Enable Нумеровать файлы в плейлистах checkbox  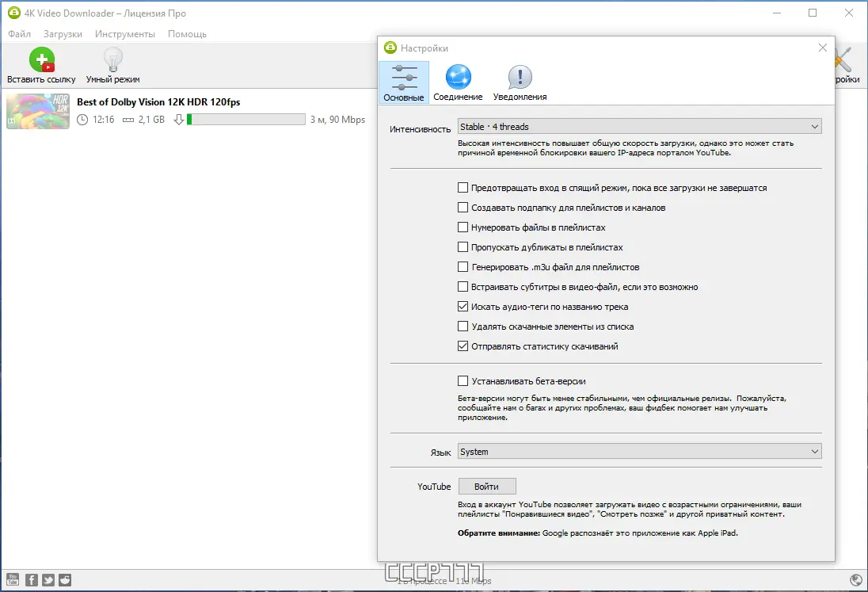463,227
